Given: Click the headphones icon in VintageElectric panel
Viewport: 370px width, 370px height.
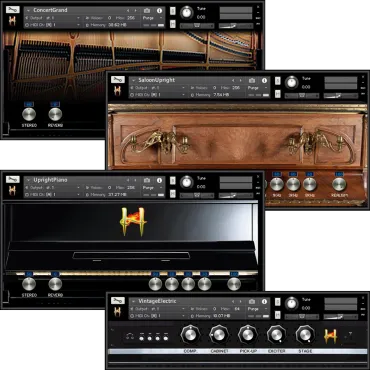Looking at the screenshot, I should (130, 337).
